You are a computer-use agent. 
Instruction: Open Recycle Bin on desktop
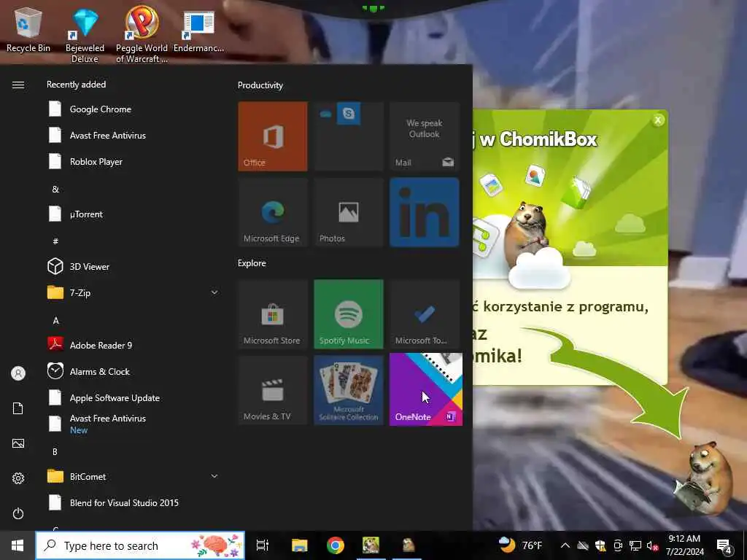pos(28,29)
